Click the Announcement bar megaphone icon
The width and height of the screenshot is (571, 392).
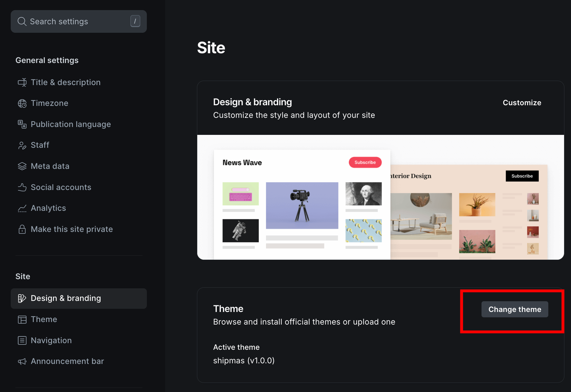pyautogui.click(x=22, y=361)
